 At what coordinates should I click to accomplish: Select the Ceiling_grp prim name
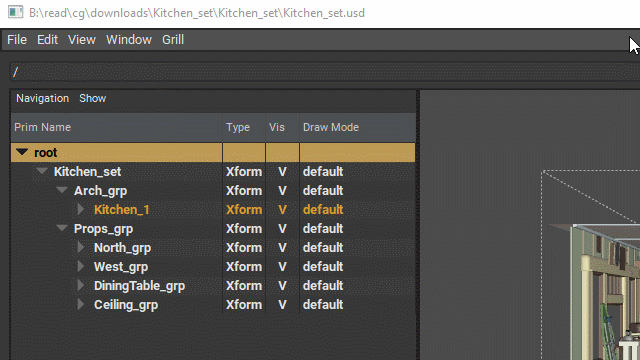pyautogui.click(x=126, y=305)
